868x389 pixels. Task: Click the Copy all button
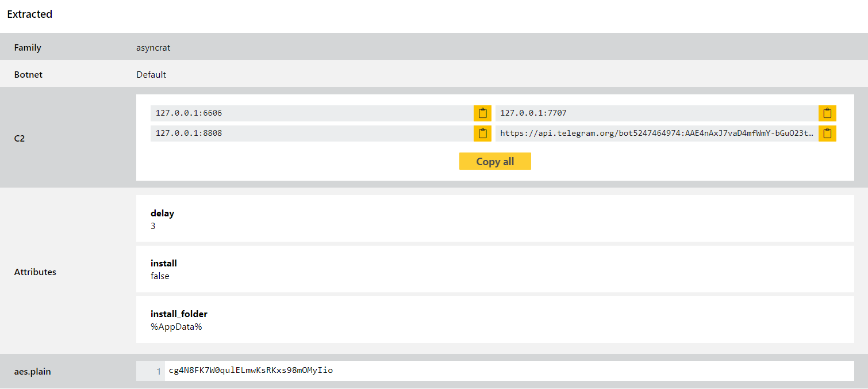pyautogui.click(x=495, y=161)
